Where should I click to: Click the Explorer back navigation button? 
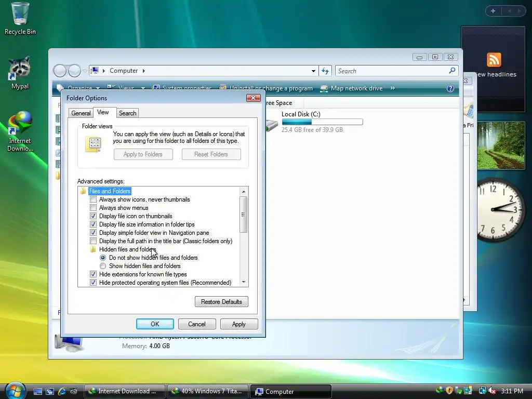pyautogui.click(x=60, y=71)
